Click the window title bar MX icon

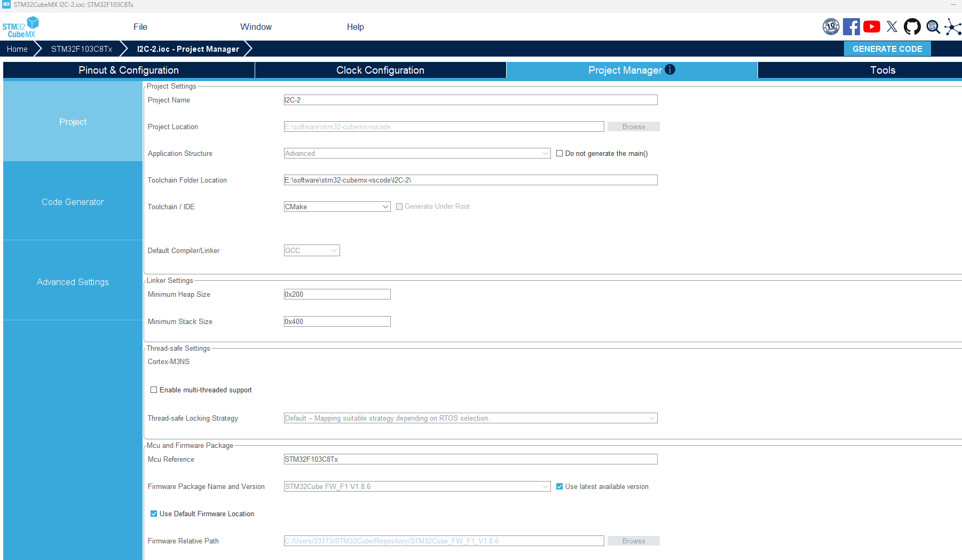6,4
